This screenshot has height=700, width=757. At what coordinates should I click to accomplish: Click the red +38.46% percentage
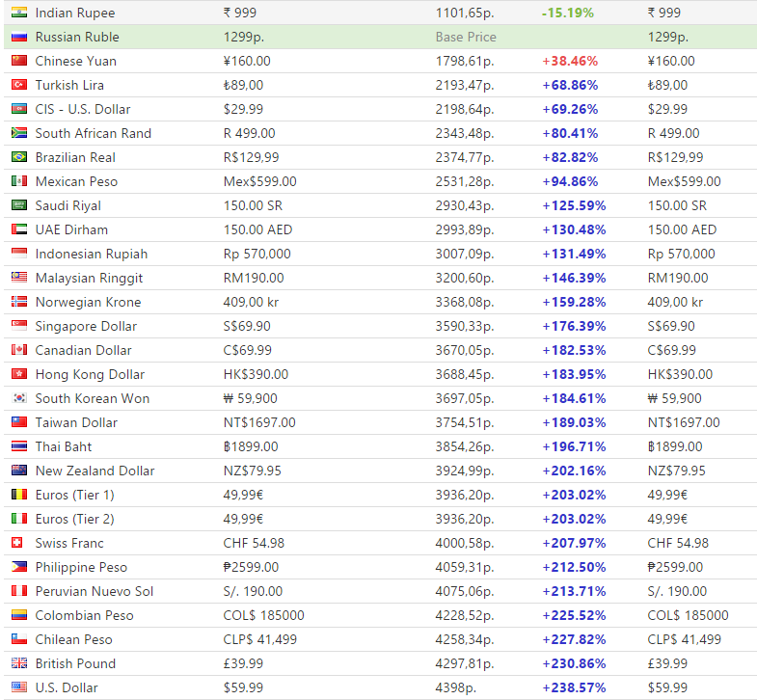570,61
